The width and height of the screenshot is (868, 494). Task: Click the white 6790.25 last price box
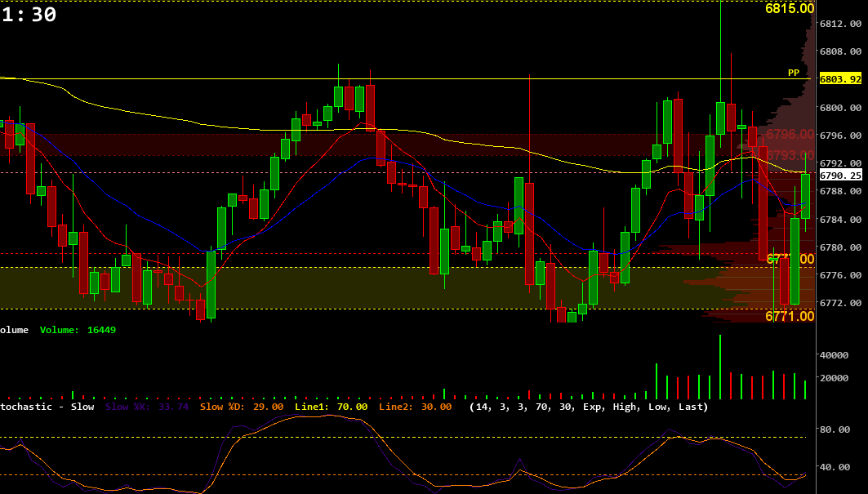click(841, 173)
